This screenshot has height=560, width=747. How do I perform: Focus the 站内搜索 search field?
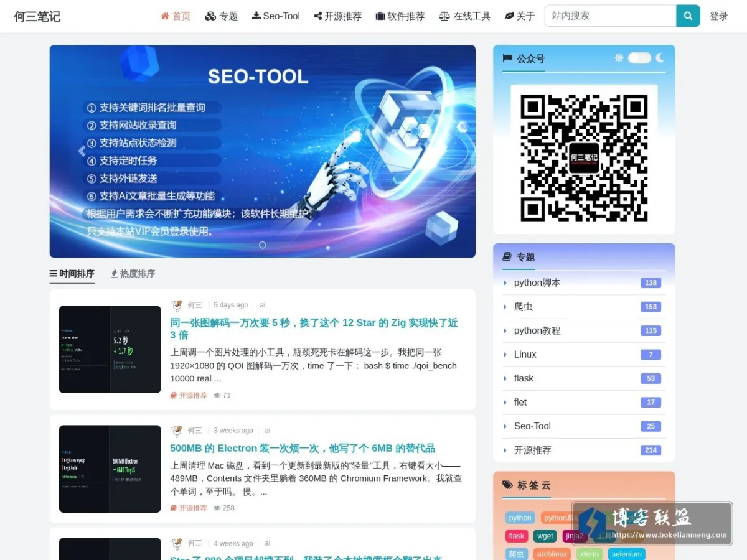tap(610, 16)
